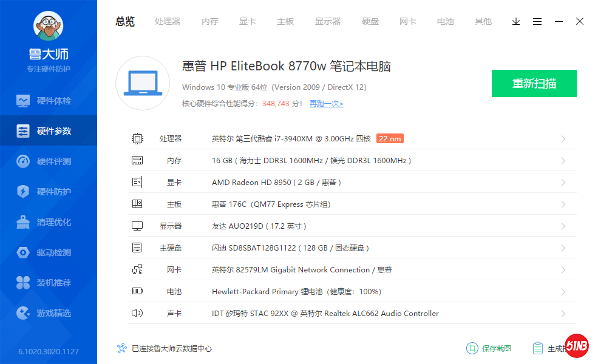Select the 清理优化 cleanup icon
The height and width of the screenshot is (364, 595).
tap(23, 222)
